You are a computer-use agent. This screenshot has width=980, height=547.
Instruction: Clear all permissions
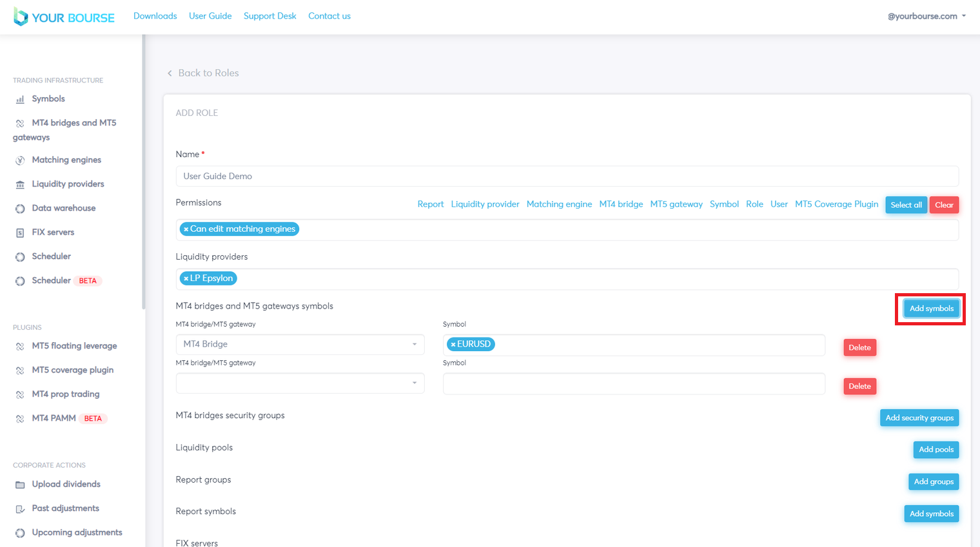point(945,205)
